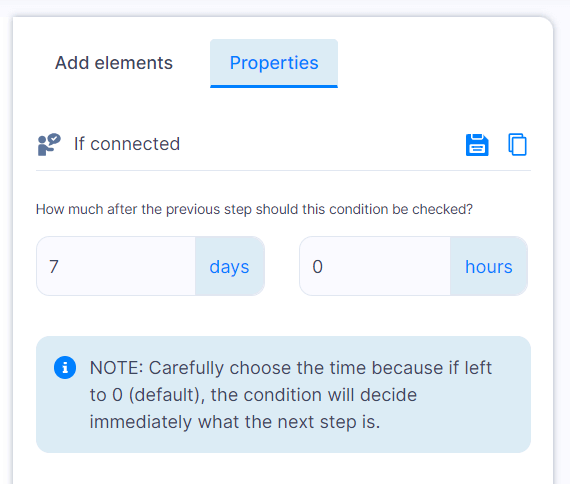Open the Properties tab
This screenshot has width=570, height=484.
(274, 63)
